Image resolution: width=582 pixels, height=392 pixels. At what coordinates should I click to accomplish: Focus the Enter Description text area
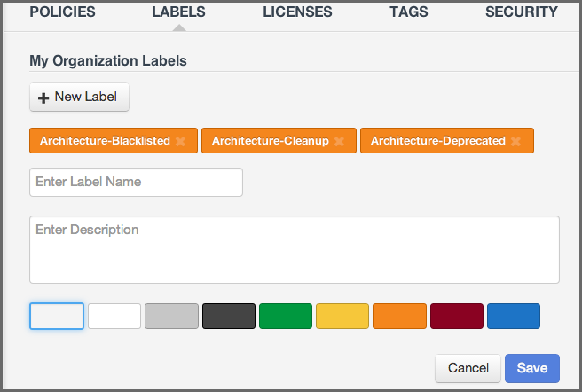pyautogui.click(x=295, y=250)
